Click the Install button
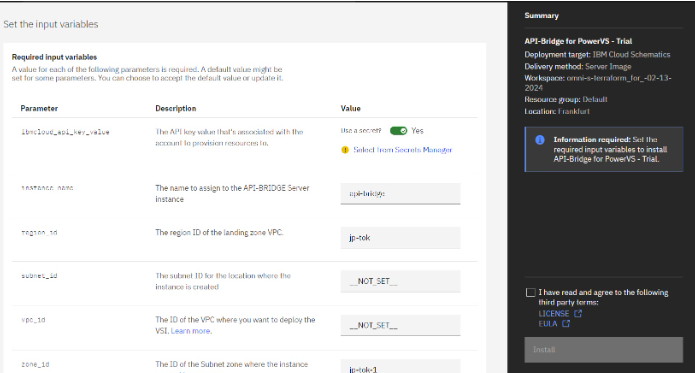 pyautogui.click(x=604, y=350)
